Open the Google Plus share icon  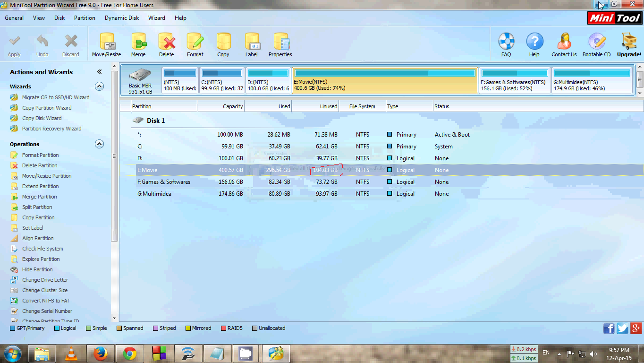point(636,328)
